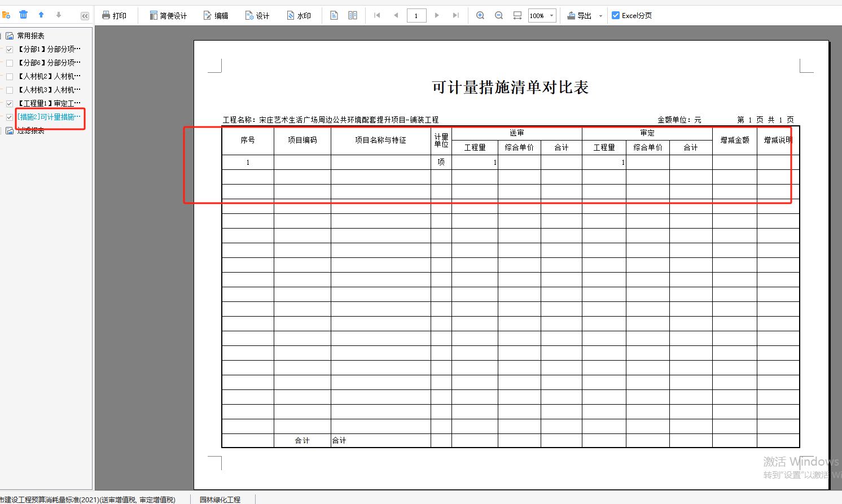Select the 过滤报表 folder node
842x504 pixels.
30,130
